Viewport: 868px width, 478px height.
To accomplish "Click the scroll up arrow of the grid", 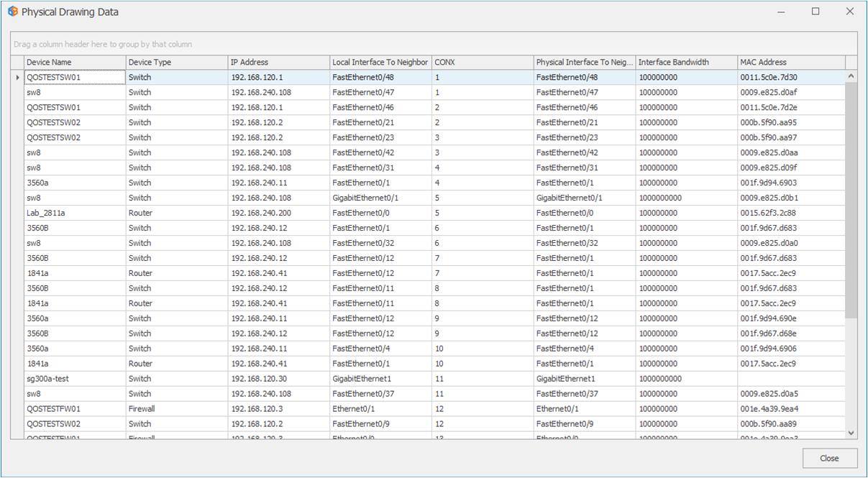I will [851, 76].
